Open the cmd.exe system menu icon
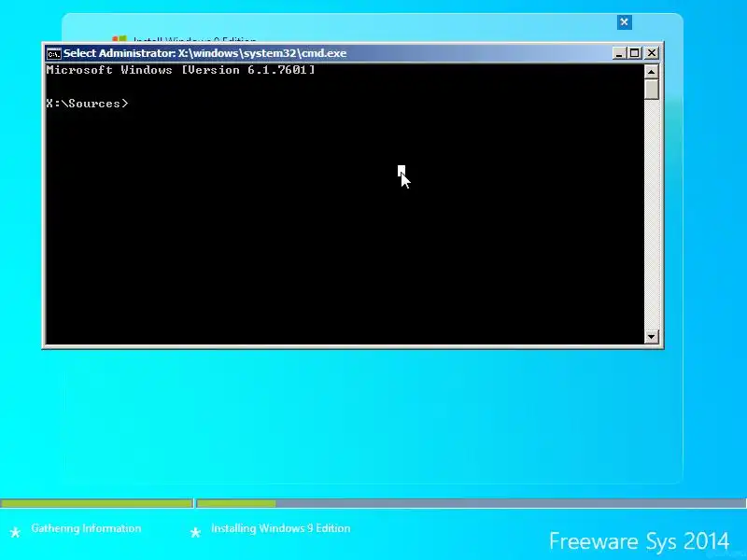 click(x=54, y=54)
